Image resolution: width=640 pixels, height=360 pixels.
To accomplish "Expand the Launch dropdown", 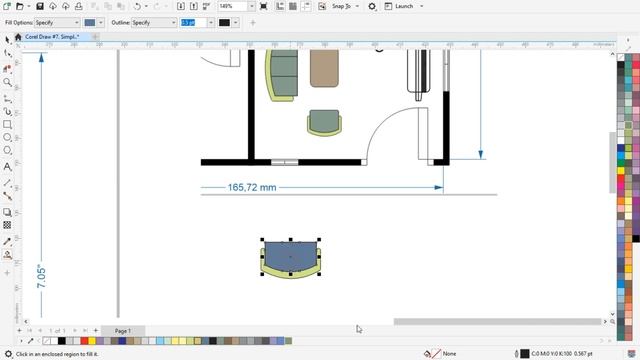I will click(x=422, y=6).
